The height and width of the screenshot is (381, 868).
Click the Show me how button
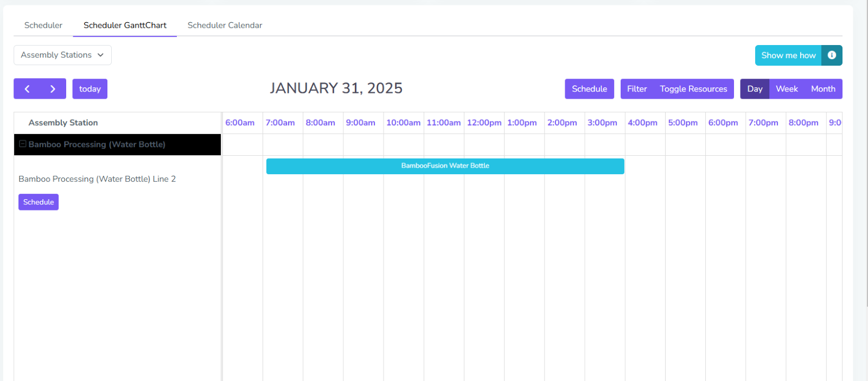pos(788,55)
